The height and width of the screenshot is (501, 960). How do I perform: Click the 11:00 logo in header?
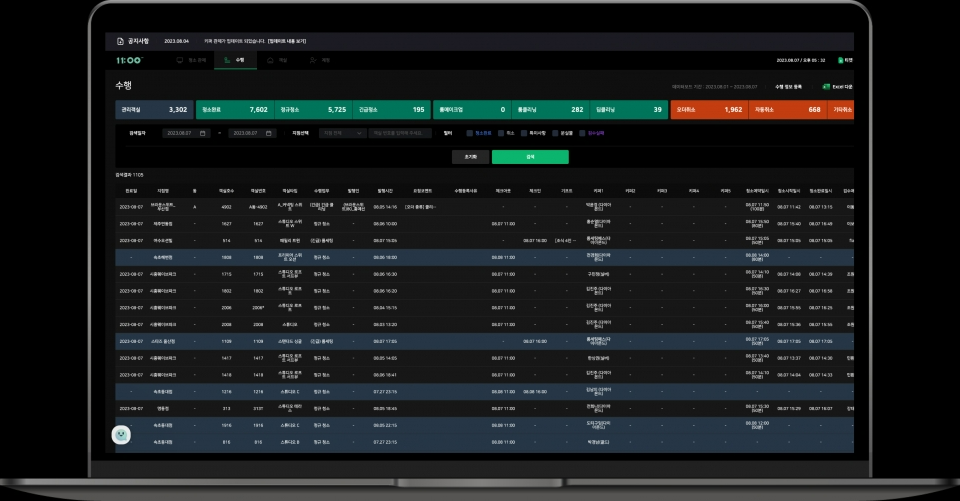pos(129,61)
